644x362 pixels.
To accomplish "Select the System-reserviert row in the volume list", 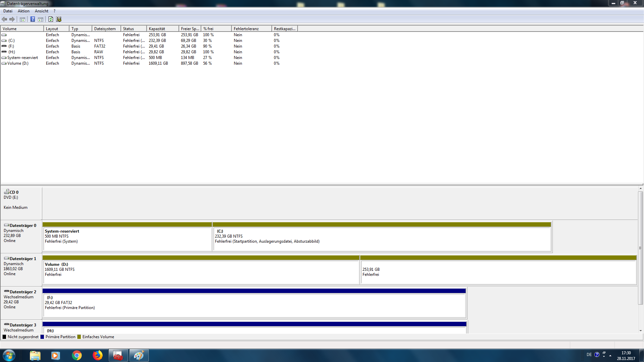I will [22, 58].
